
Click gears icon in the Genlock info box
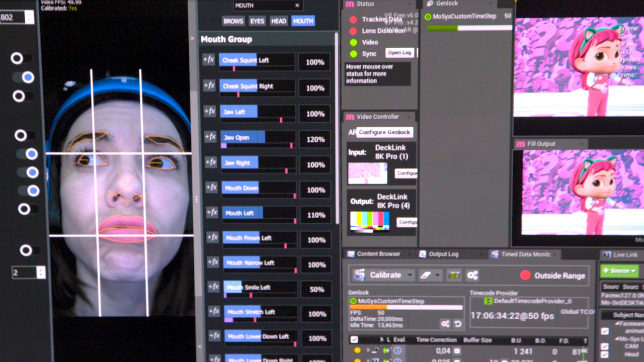445,324
